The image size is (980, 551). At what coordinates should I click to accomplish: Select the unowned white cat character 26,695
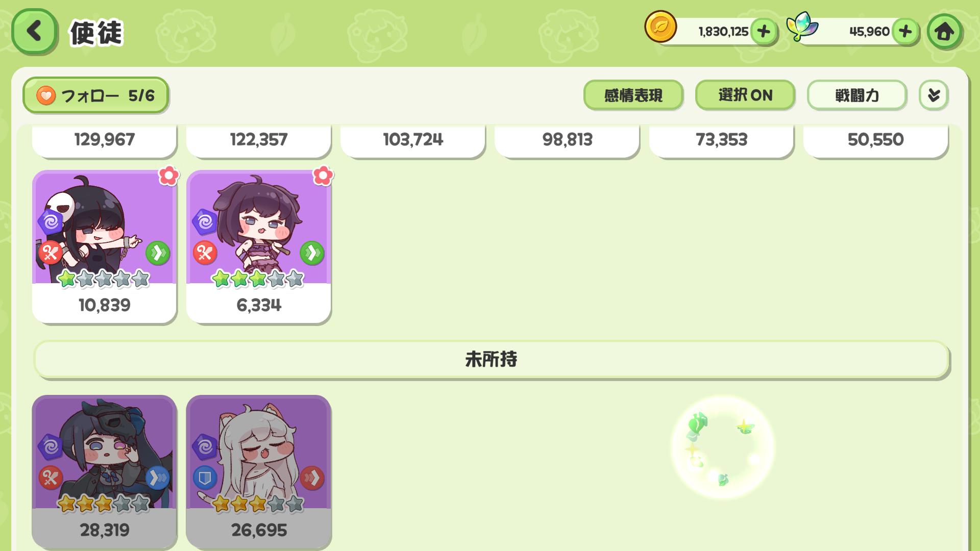coord(258,471)
